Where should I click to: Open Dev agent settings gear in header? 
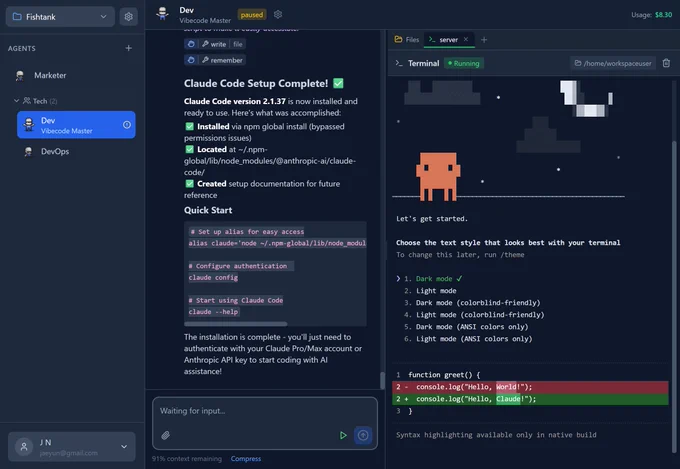[278, 15]
